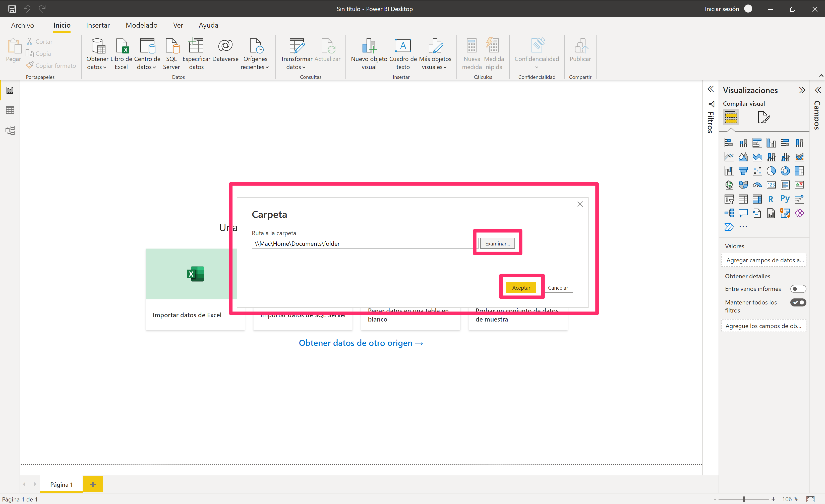This screenshot has width=825, height=504.
Task: Select the donut chart visual icon
Action: 785,171
